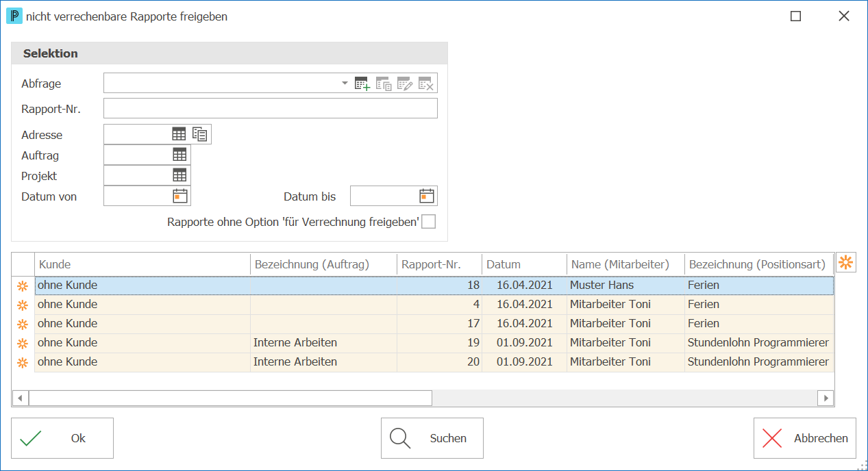Click the edit query pencil icon
This screenshot has height=471, width=868.
click(x=405, y=84)
